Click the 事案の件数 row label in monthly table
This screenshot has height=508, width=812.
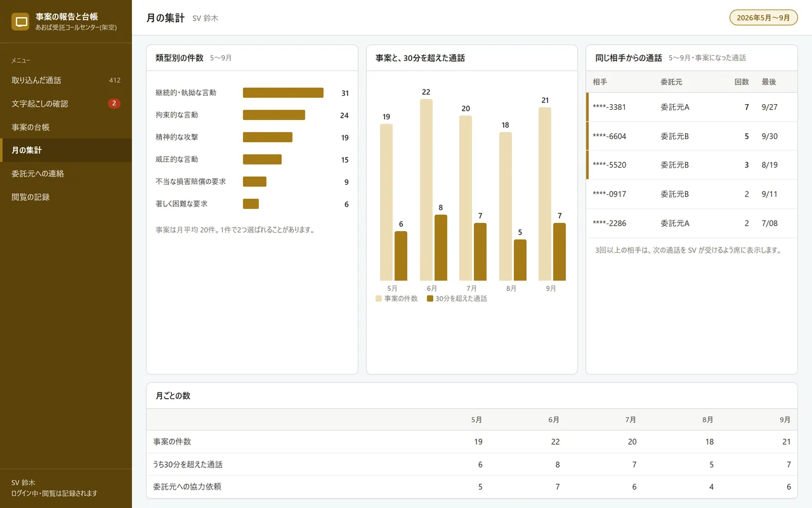[172, 441]
